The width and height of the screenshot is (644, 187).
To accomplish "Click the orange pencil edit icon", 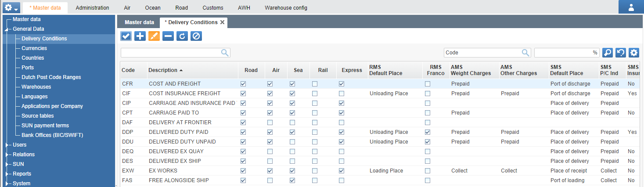I will coord(154,36).
